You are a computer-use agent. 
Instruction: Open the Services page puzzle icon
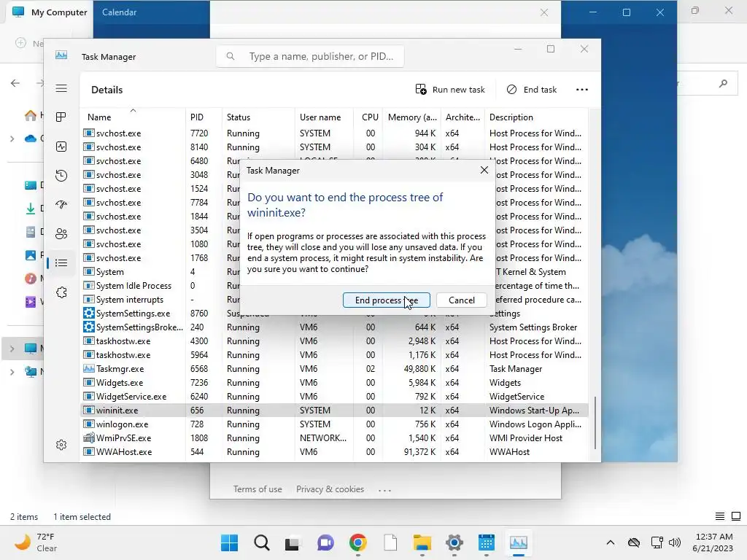click(61, 292)
